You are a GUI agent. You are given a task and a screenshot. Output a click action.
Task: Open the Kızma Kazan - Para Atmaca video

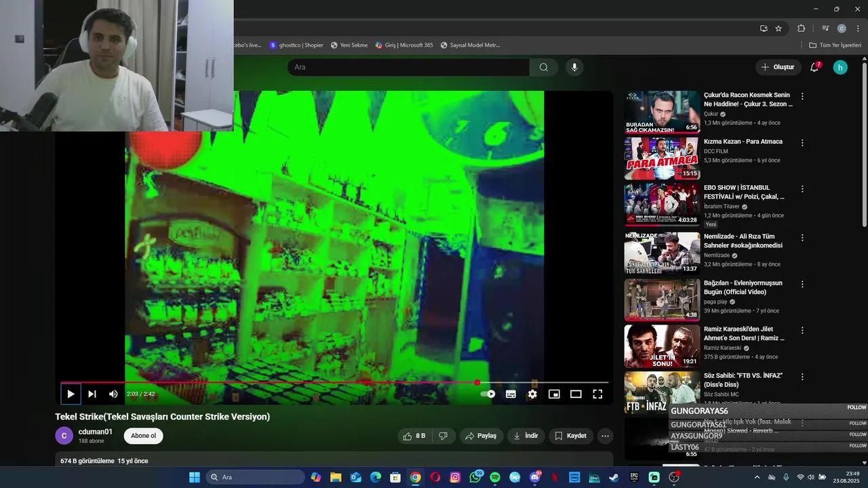tap(743, 142)
